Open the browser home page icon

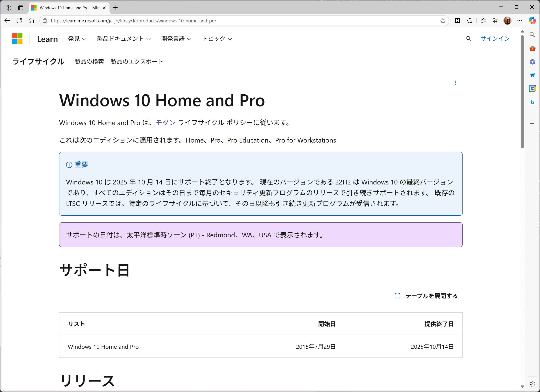click(x=31, y=21)
